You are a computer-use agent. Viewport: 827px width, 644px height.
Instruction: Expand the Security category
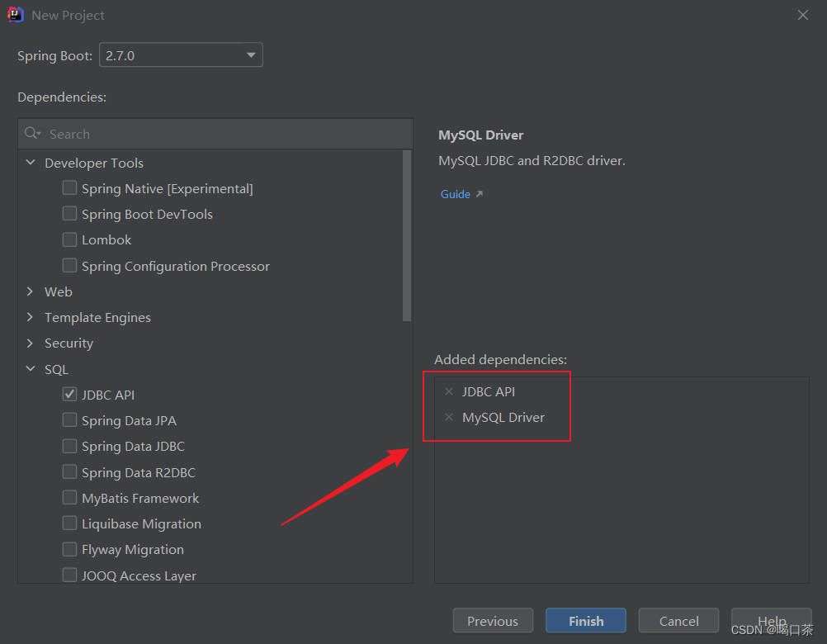pyautogui.click(x=31, y=343)
